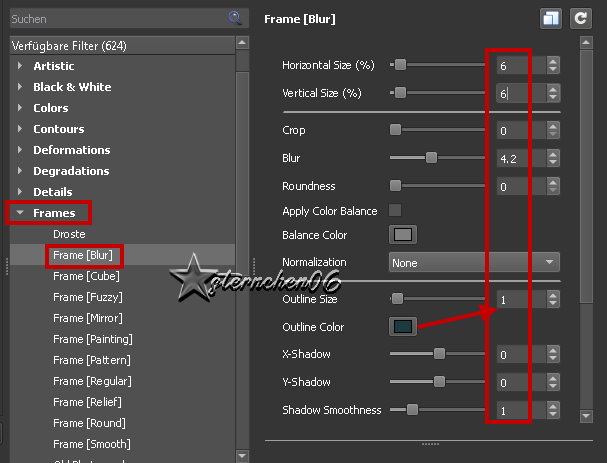Click the Horizontal Size value field

pyautogui.click(x=519, y=65)
